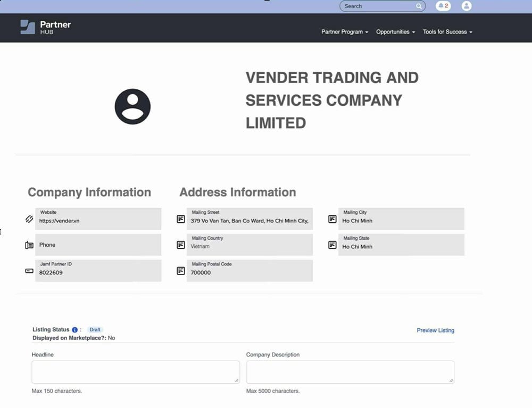Click the large company profile avatar
The width and height of the screenshot is (532, 408).
pyautogui.click(x=132, y=106)
